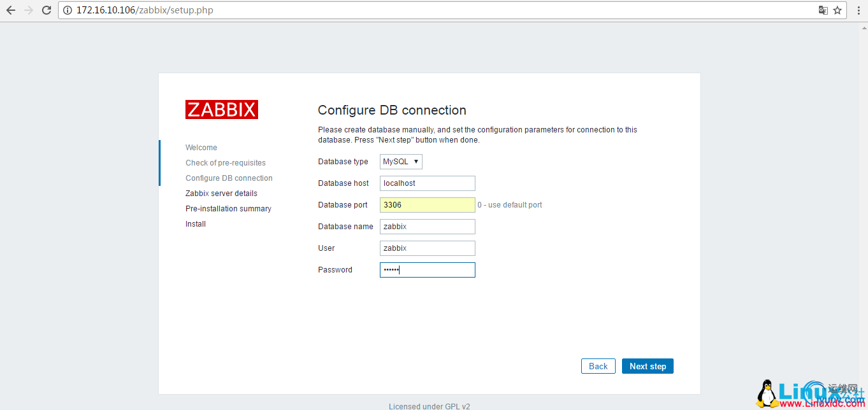Image resolution: width=868 pixels, height=410 pixels.
Task: Open the Database type dropdown
Action: pyautogui.click(x=401, y=162)
